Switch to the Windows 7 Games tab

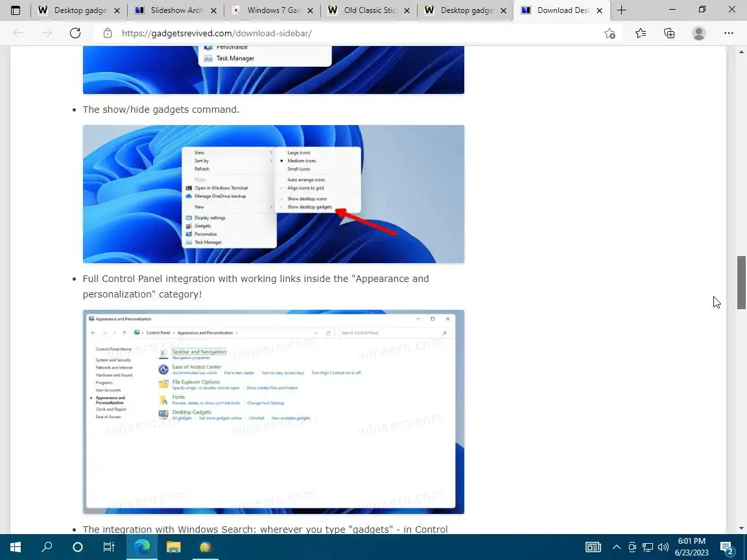272,10
